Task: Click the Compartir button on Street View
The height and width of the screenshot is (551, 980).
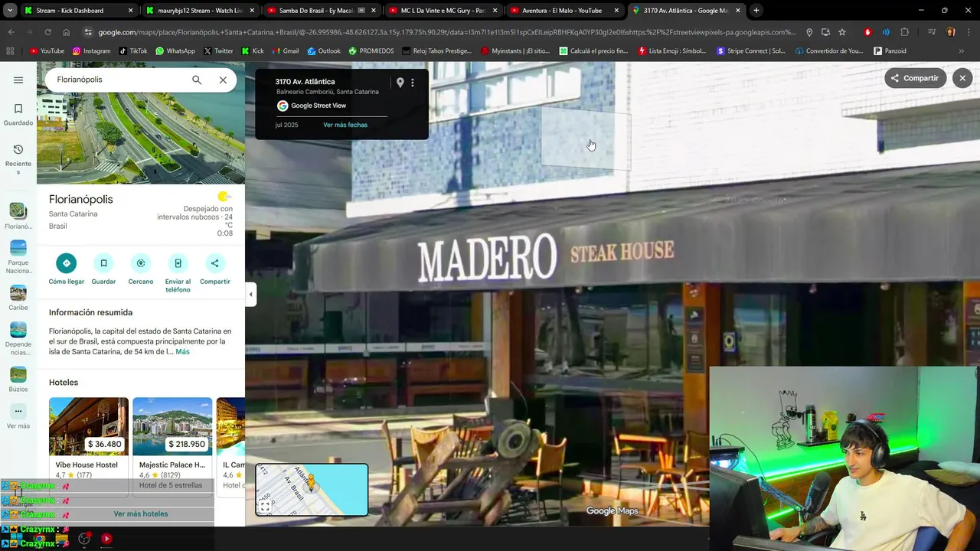Action: click(916, 78)
